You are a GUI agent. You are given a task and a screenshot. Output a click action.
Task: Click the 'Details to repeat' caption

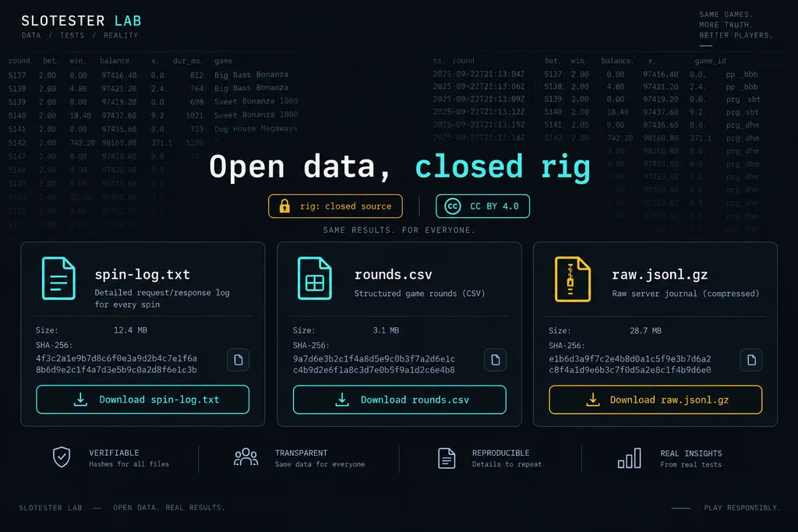click(507, 464)
